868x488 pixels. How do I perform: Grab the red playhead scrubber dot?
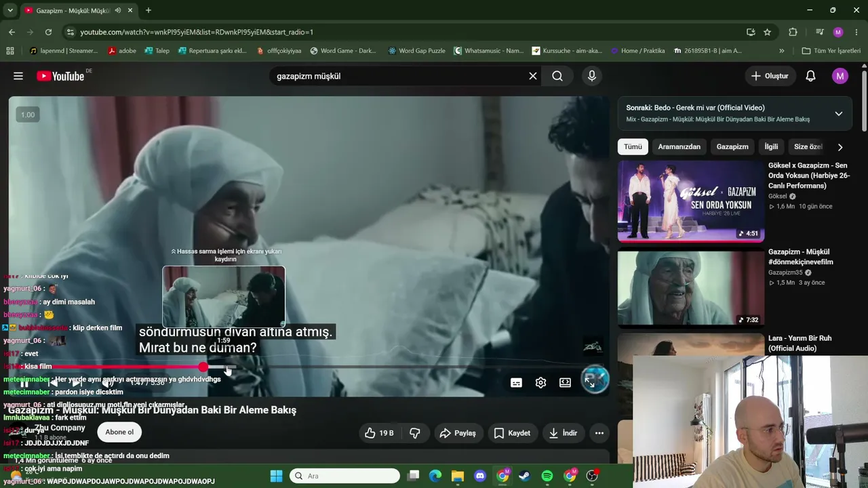[x=203, y=367]
